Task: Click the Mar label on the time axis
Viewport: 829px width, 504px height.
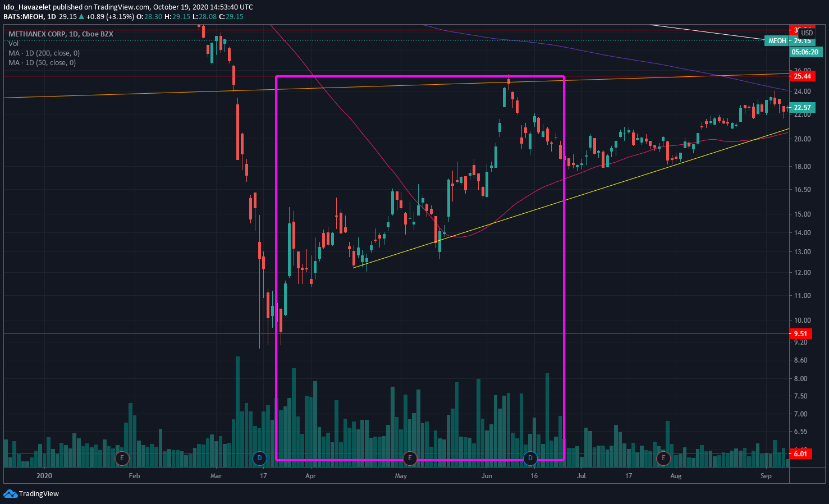Action: (x=216, y=476)
